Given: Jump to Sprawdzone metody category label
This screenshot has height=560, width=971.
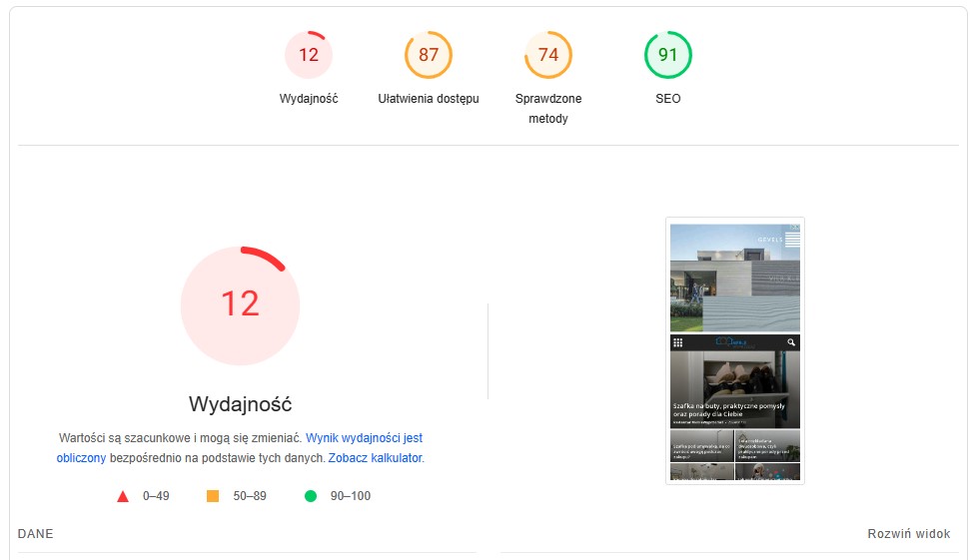Looking at the screenshot, I should tap(548, 108).
